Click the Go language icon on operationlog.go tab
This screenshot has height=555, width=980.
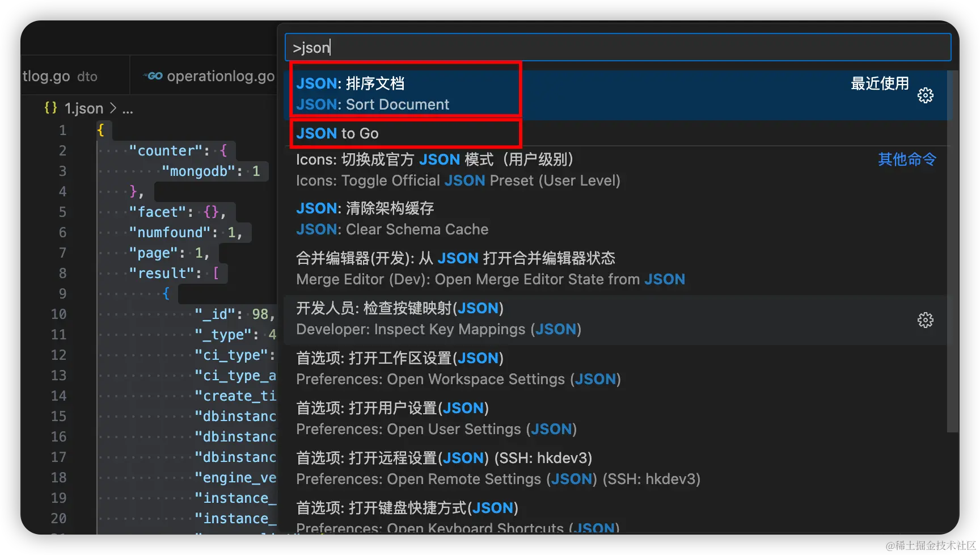point(152,75)
